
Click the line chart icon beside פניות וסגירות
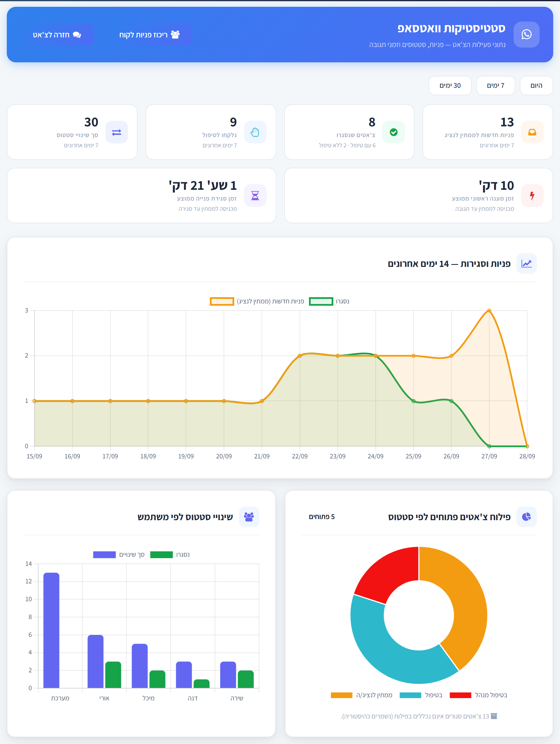click(x=526, y=264)
